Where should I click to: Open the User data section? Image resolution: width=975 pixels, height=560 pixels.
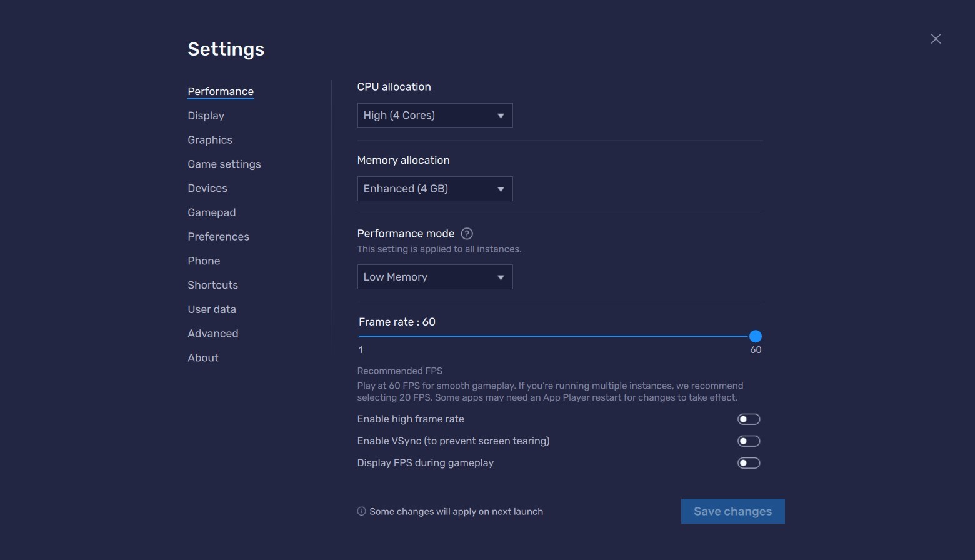pyautogui.click(x=212, y=309)
